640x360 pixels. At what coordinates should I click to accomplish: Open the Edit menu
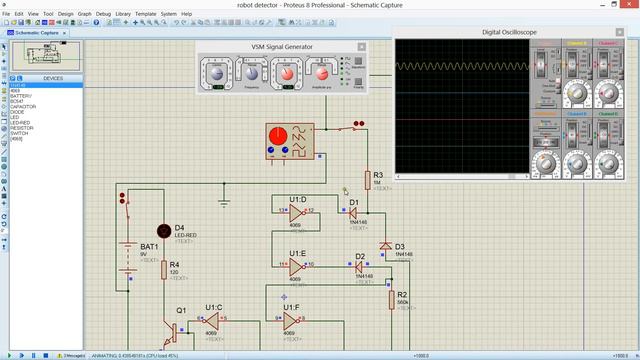click(19, 14)
